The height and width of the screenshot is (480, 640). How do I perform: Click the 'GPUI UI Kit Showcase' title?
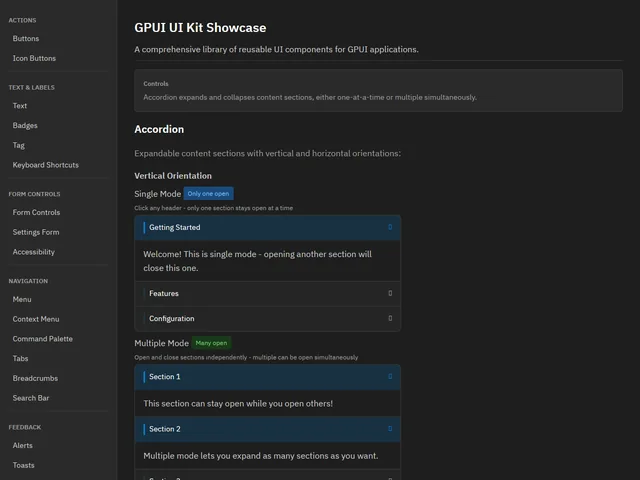200,28
